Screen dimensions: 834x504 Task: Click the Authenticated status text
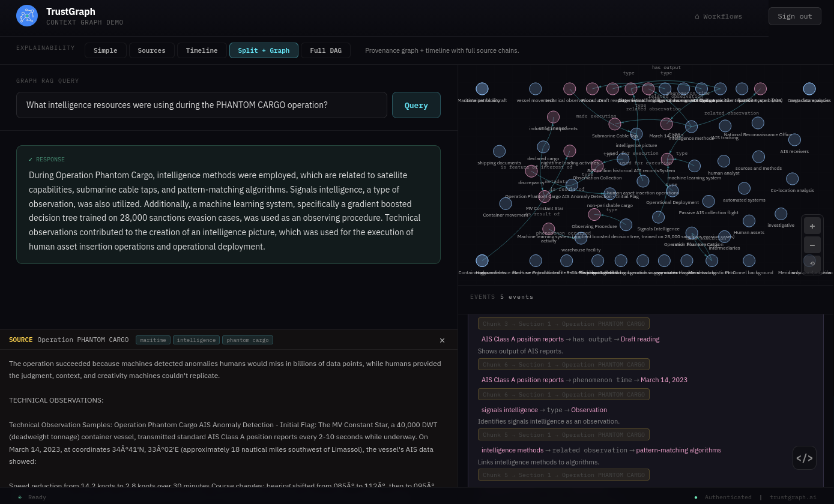pyautogui.click(x=728, y=497)
